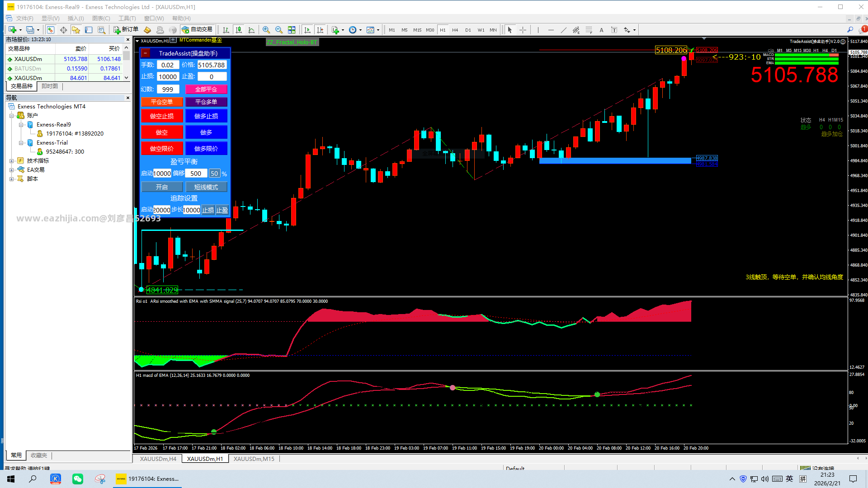Tile windows icon in toolbar
Viewport: 868px width, 488px height.
point(292,30)
